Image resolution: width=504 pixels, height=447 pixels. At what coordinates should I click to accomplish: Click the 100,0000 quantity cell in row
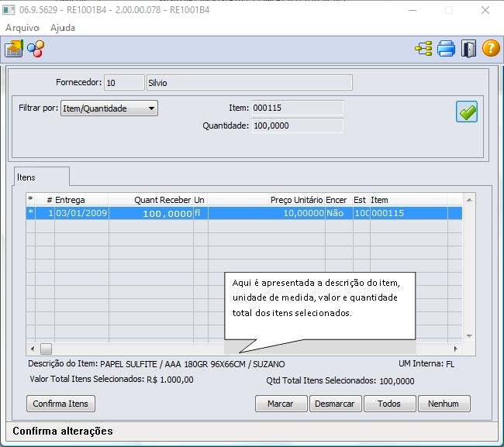click(x=151, y=213)
